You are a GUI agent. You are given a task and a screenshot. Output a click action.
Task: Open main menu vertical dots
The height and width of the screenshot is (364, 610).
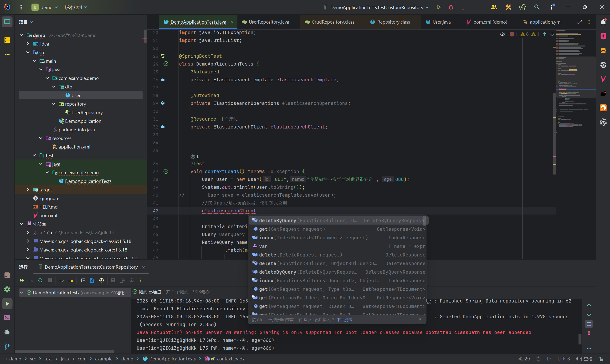[x=21, y=7]
